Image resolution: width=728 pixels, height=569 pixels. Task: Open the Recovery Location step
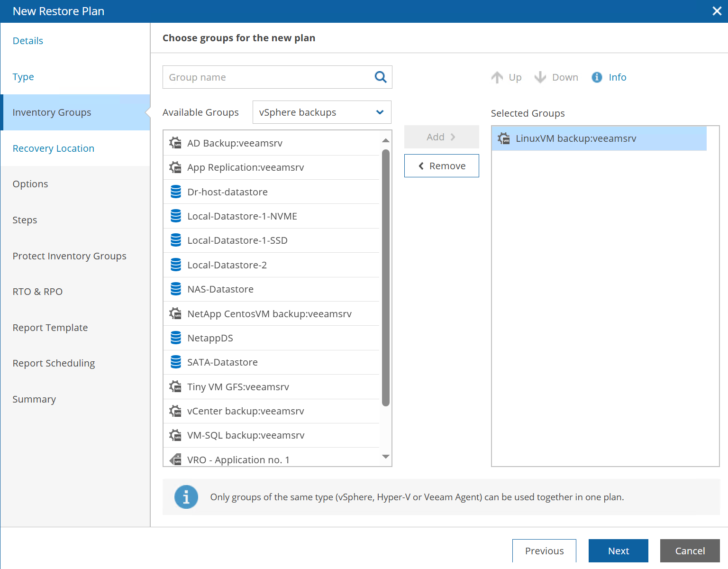[x=54, y=148]
